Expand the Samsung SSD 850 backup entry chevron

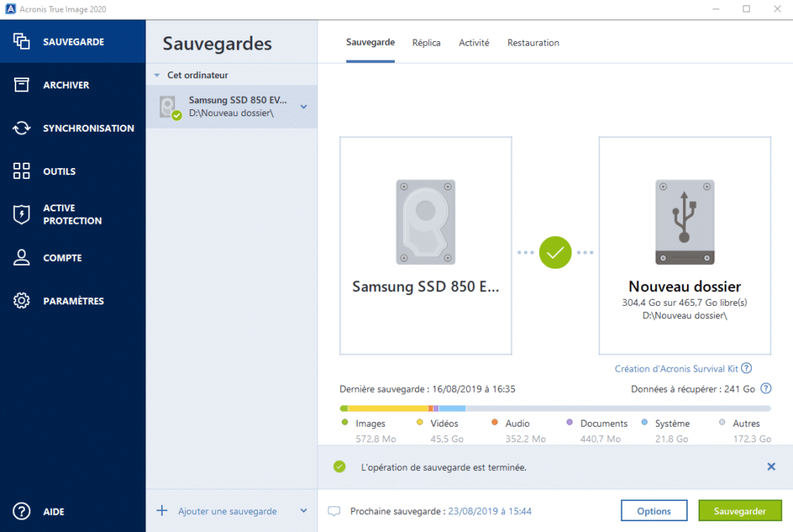click(304, 107)
